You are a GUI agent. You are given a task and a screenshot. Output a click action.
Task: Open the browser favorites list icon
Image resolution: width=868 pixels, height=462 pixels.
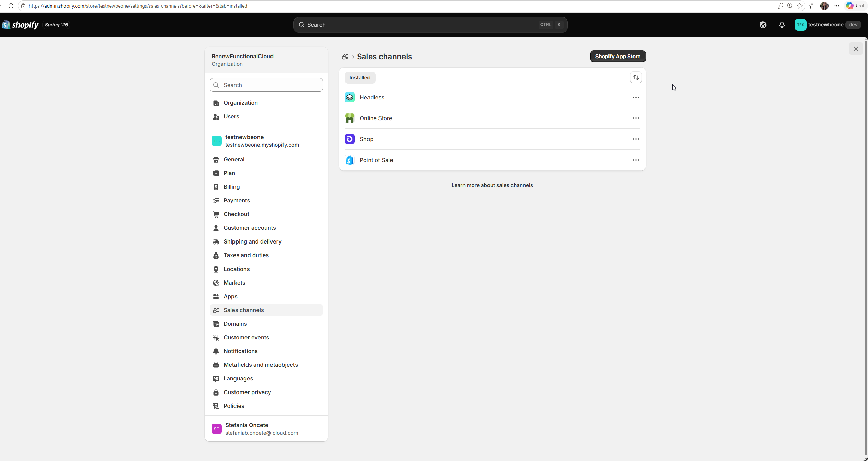pos(812,6)
